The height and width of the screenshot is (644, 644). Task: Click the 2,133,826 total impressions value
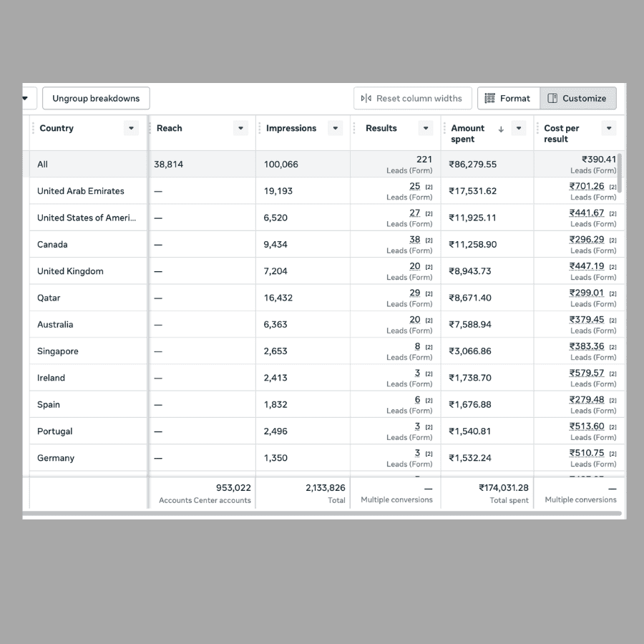326,487
